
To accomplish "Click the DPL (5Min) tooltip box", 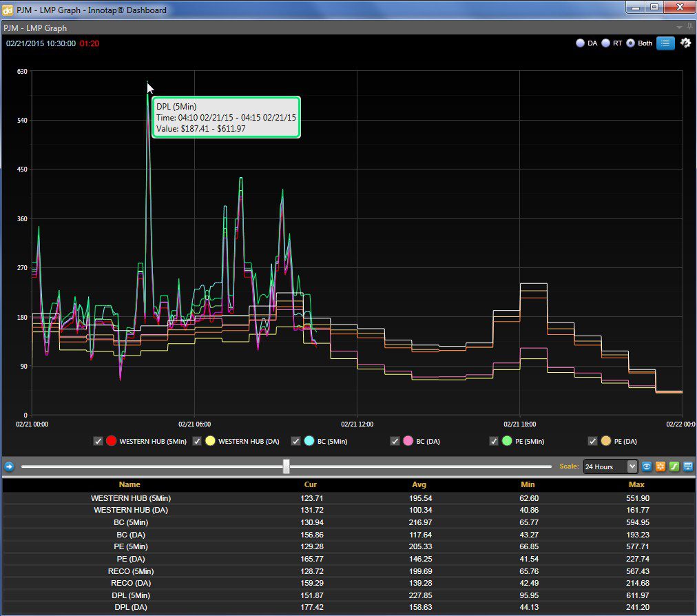I will click(x=227, y=117).
